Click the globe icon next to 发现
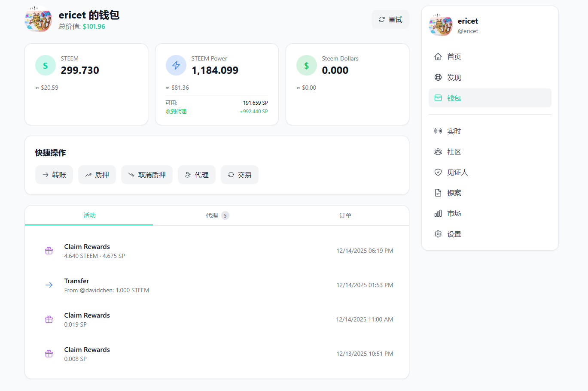588x391 pixels. point(438,77)
